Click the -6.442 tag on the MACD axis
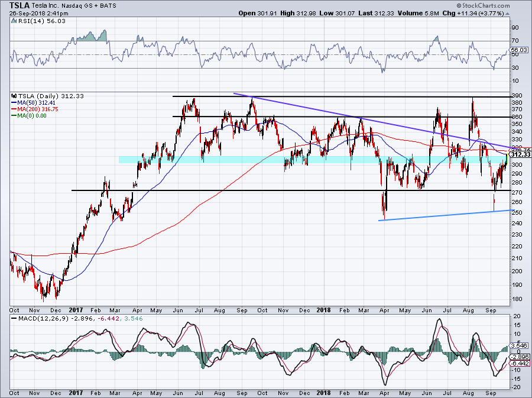Screen dimensions: 532x398 tap(520, 363)
